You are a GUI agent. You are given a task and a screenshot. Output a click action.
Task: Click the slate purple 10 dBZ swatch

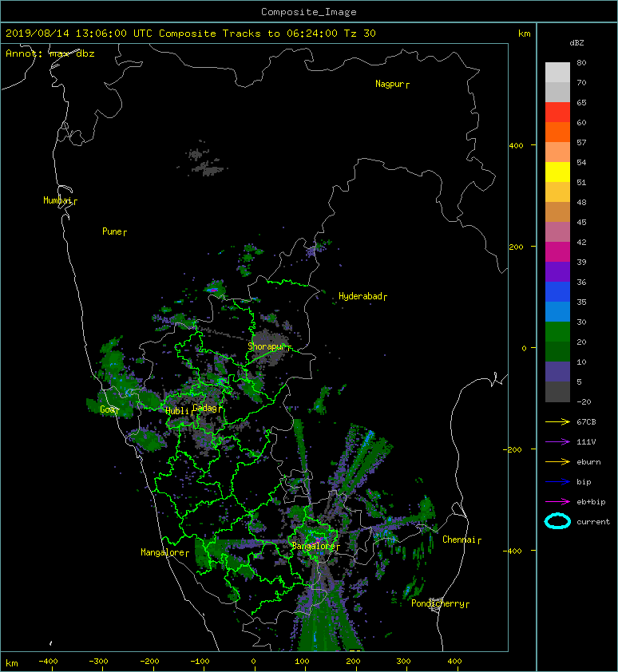(x=557, y=371)
